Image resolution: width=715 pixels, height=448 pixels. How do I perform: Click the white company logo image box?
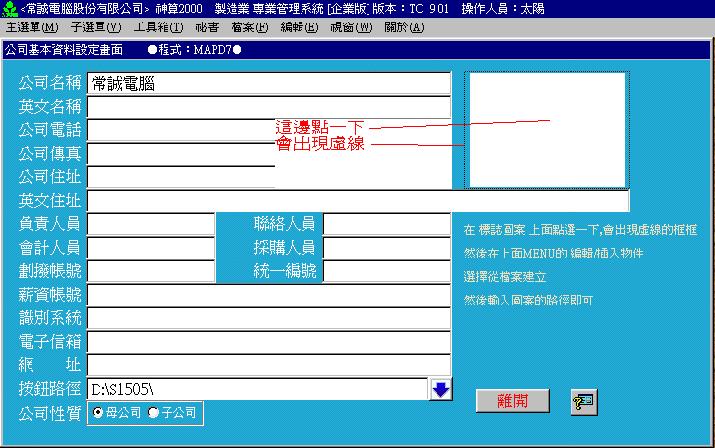[546, 130]
